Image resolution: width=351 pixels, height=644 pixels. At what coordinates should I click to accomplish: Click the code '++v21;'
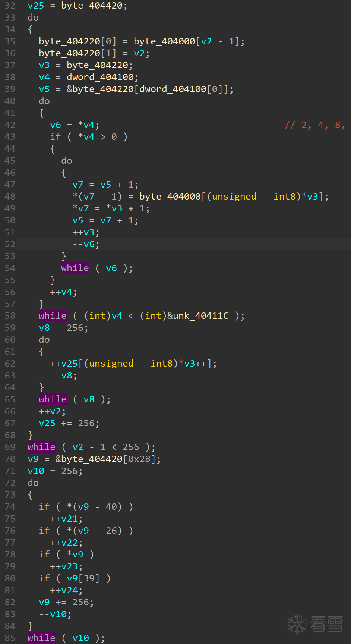point(66,519)
